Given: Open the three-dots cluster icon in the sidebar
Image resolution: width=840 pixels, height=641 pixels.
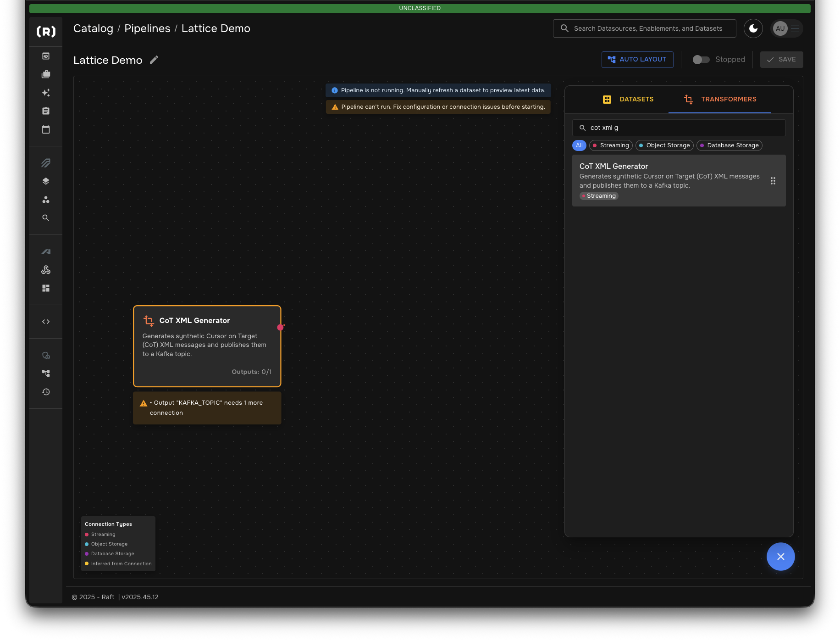Looking at the screenshot, I should [46, 200].
